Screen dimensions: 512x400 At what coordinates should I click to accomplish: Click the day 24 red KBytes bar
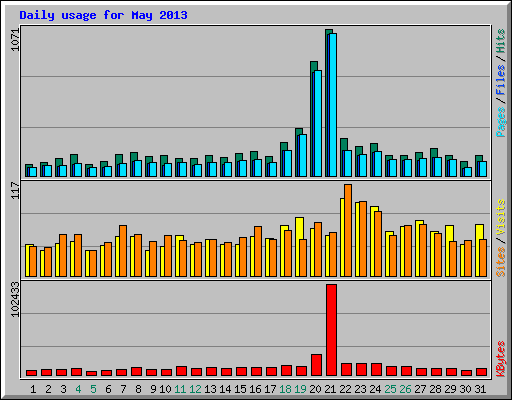(x=376, y=370)
